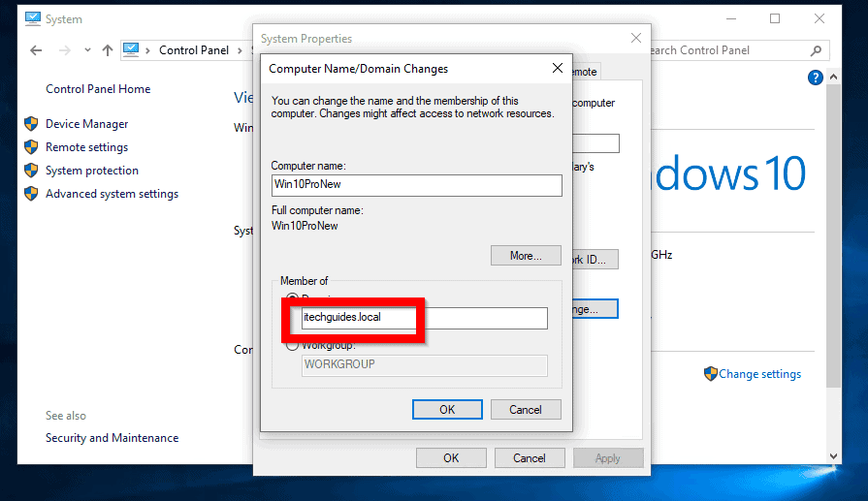
Task: Click the Change... button in System Properties
Action: coord(595,309)
